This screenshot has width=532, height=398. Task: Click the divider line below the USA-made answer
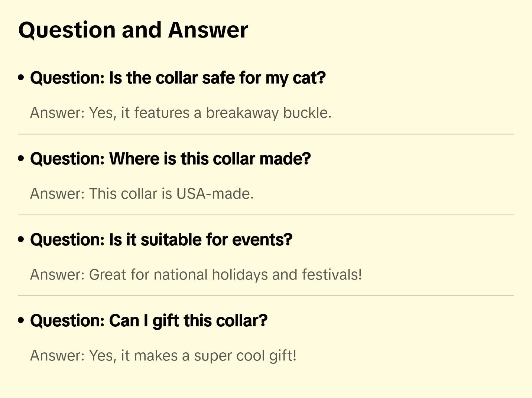266,215
